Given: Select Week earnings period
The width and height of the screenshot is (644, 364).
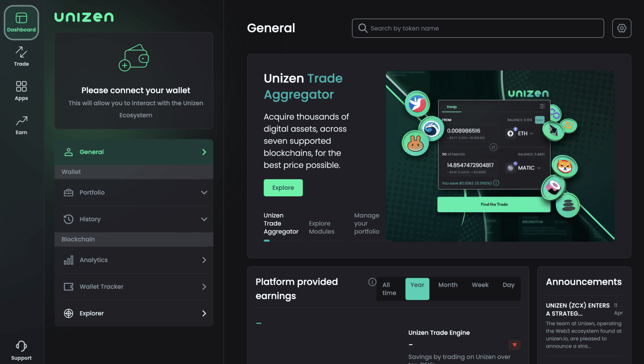Looking at the screenshot, I should (480, 285).
